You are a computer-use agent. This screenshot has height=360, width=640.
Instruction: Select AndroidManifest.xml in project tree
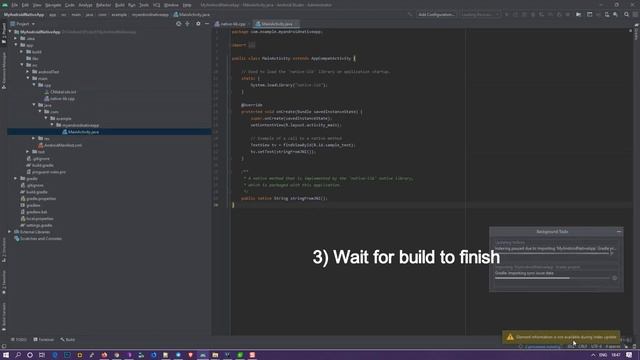[x=60, y=145]
